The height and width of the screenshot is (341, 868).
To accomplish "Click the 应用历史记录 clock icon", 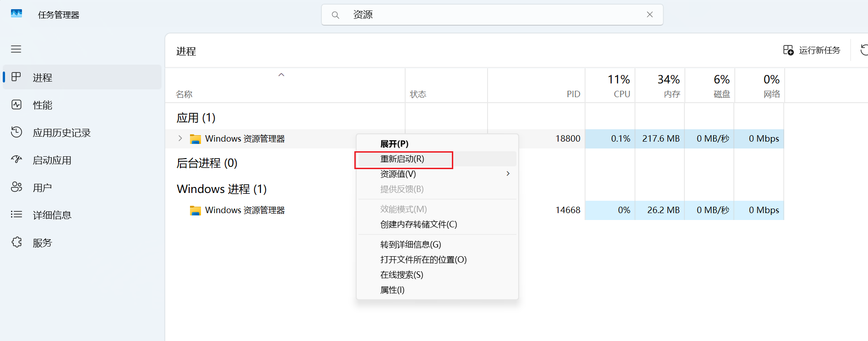I will pyautogui.click(x=16, y=132).
